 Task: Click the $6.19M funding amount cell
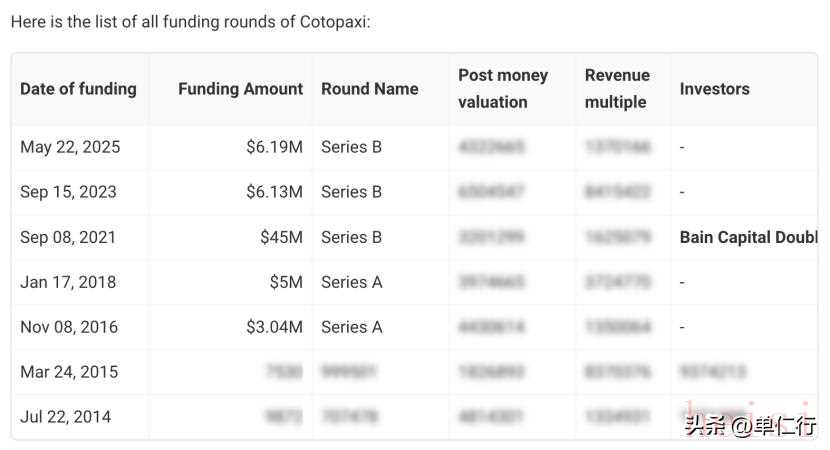[274, 147]
